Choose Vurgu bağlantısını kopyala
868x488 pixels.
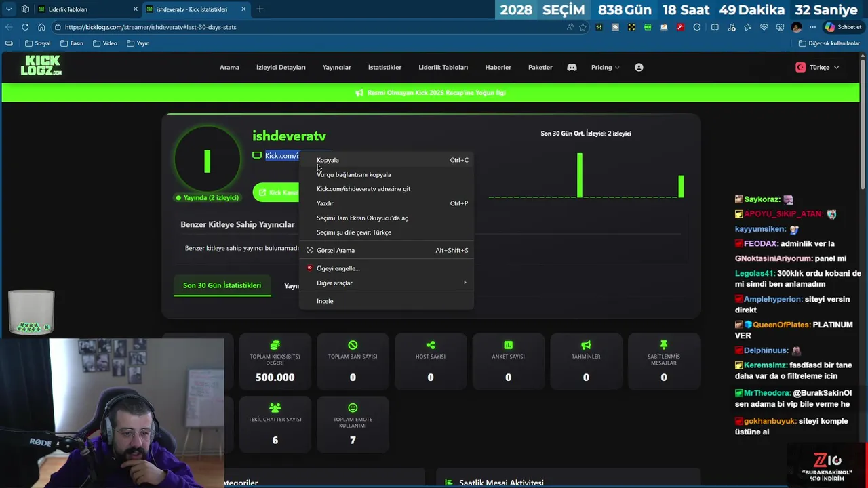[x=387, y=174]
